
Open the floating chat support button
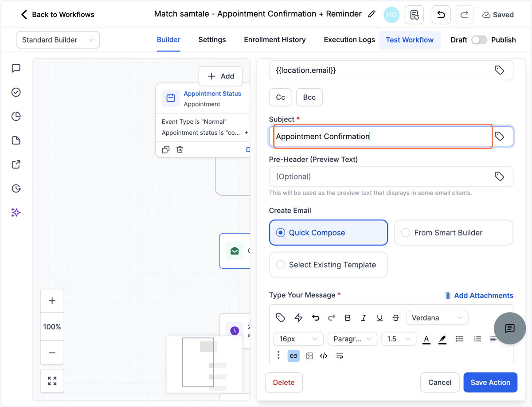510,328
